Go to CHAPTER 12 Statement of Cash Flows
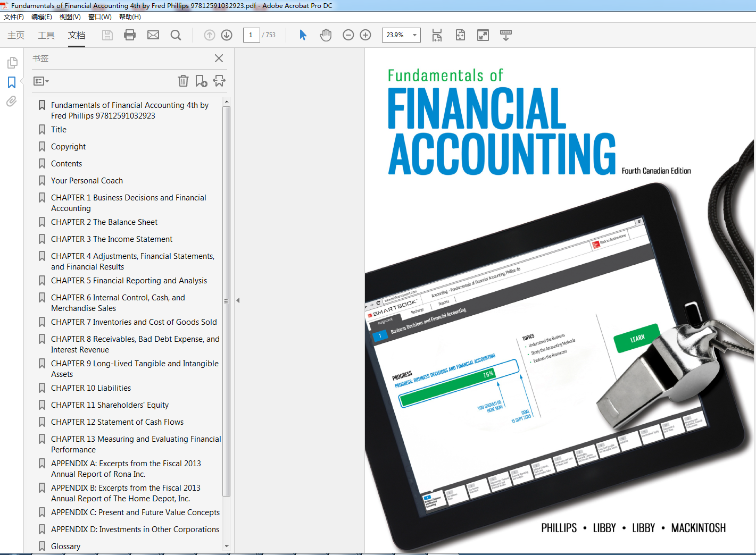 pos(117,422)
